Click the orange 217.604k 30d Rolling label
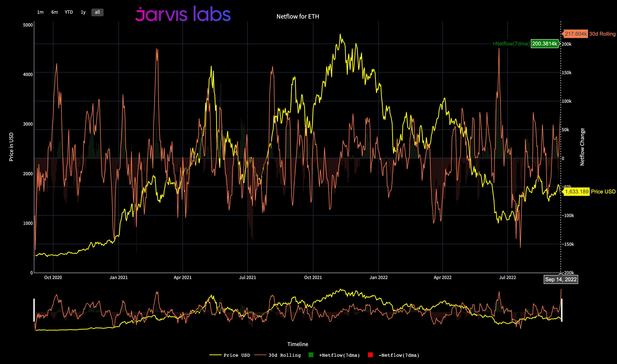 pos(576,34)
